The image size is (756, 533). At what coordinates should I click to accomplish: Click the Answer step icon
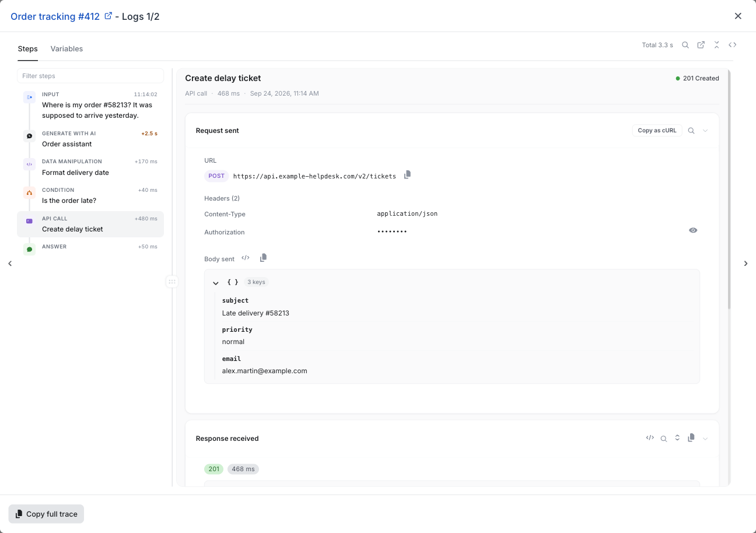29,249
